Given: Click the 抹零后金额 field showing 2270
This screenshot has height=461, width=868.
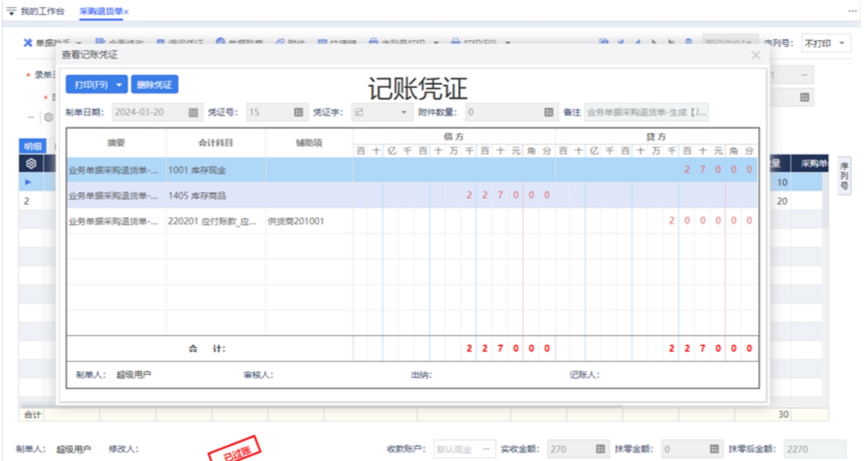Looking at the screenshot, I should 815,449.
